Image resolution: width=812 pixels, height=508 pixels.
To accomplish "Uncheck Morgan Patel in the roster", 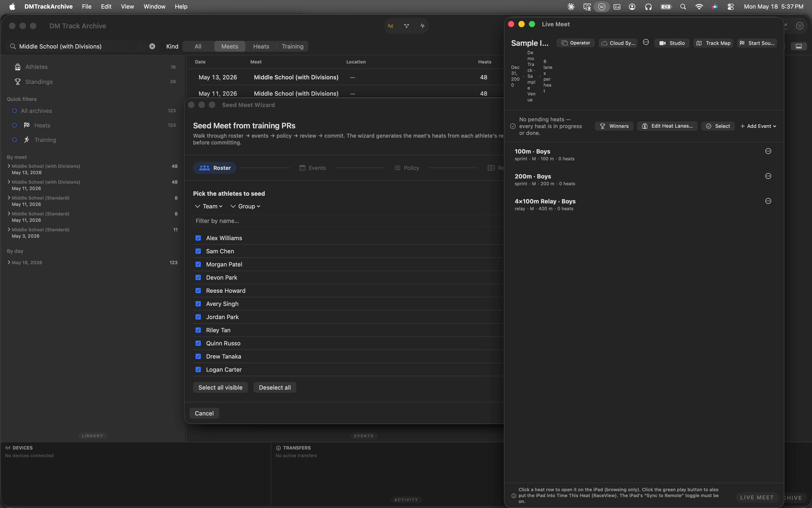I will (x=198, y=264).
